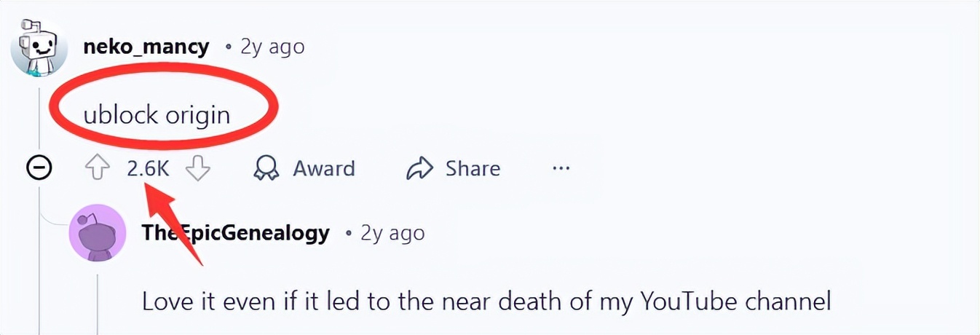
Task: Open the three-dot more options menu
Action: 561,169
